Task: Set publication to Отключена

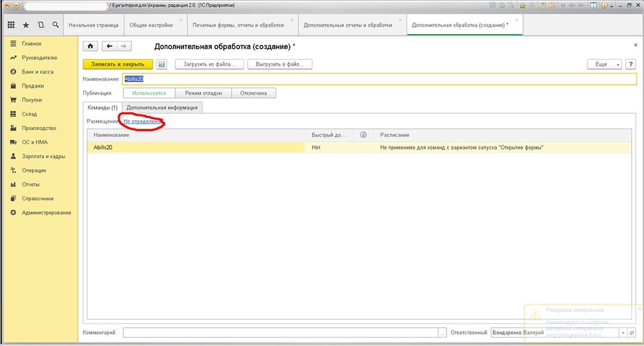Action: point(253,93)
